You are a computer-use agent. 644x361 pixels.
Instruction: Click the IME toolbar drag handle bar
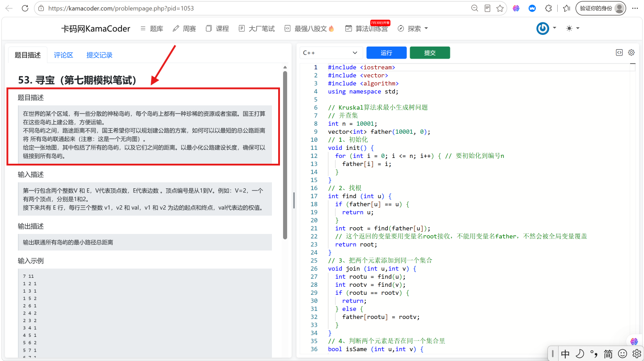[553, 354]
